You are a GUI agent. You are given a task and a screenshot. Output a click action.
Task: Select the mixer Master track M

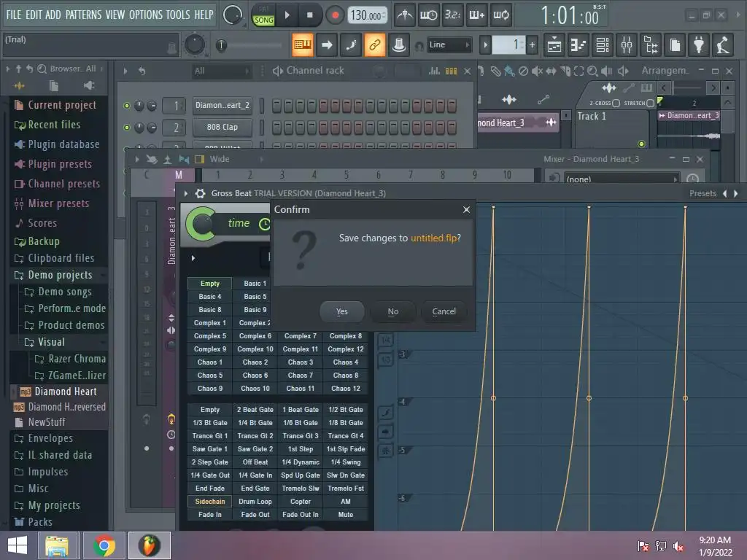179,175
